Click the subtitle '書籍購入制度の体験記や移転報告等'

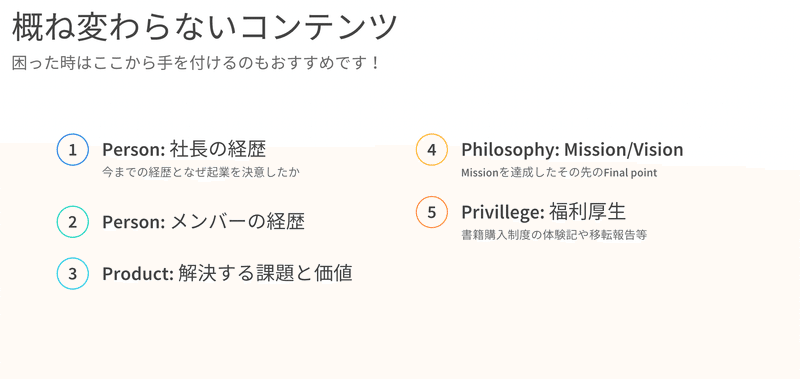[554, 235]
